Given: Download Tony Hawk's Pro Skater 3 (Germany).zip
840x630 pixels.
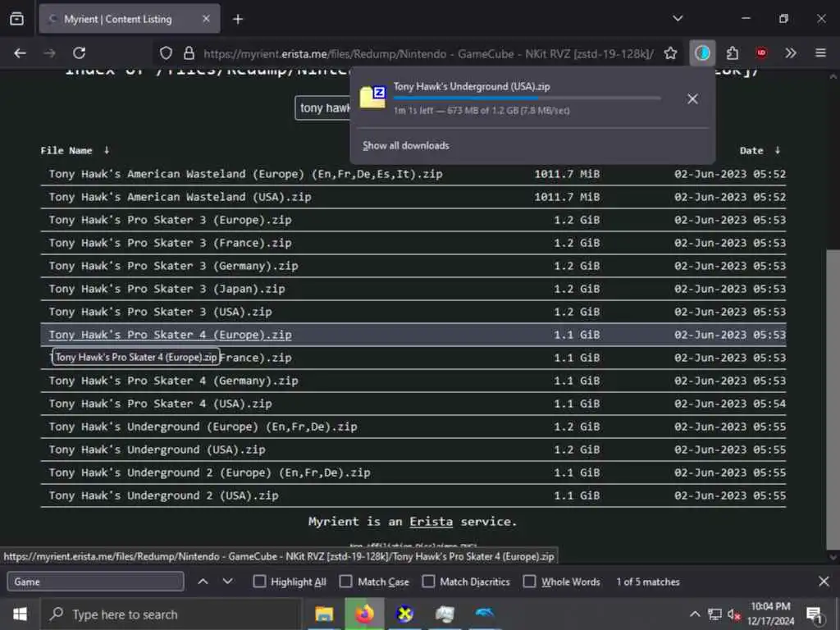Looking at the screenshot, I should pos(173,267).
